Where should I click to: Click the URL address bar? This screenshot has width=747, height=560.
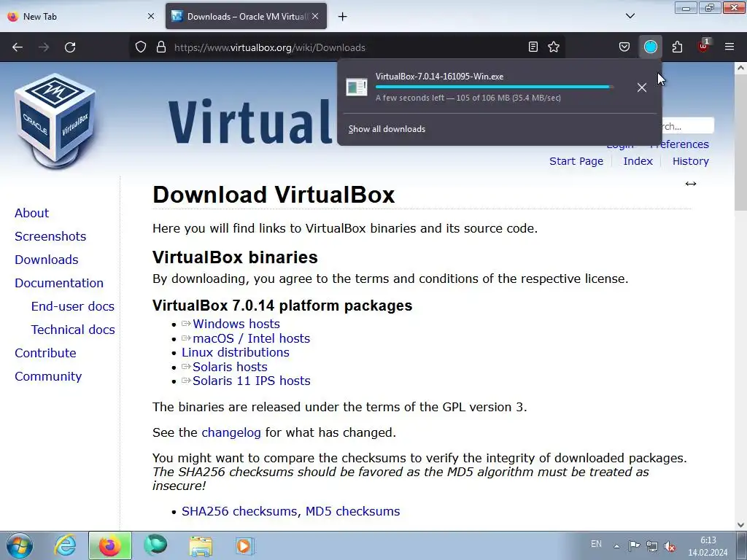(348, 47)
